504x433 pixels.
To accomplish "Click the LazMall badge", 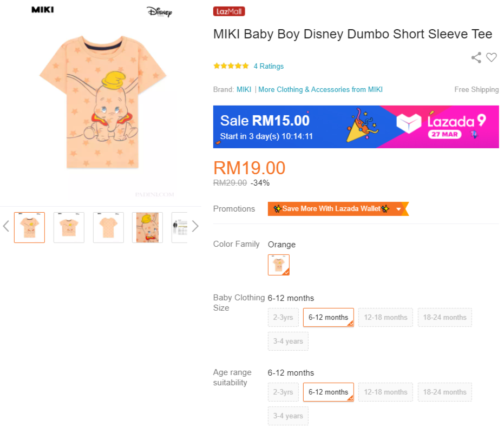I will click(229, 11).
